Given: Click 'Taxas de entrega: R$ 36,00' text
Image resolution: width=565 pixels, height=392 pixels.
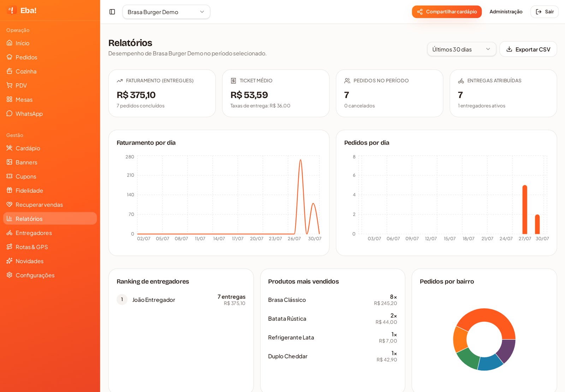Looking at the screenshot, I should [260, 105].
